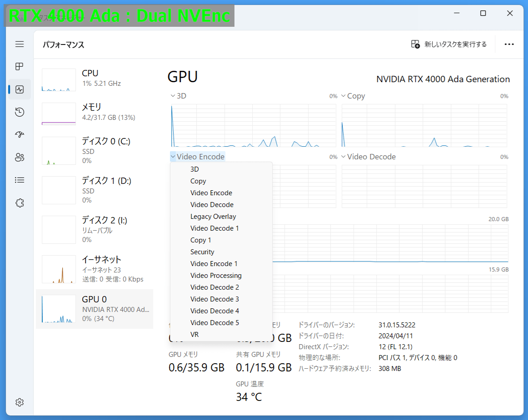Choose Video Decode 1 from the list
This screenshot has height=420, width=528.
(221, 228)
